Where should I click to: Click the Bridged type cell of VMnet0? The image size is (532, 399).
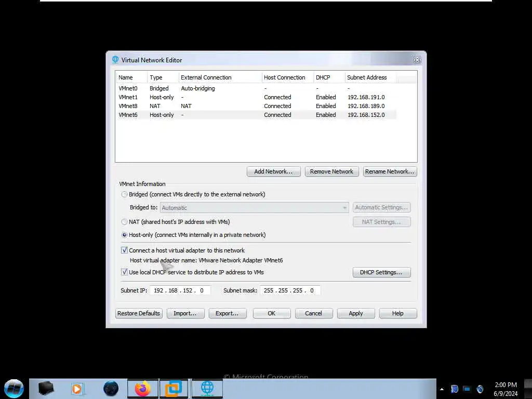(x=159, y=88)
